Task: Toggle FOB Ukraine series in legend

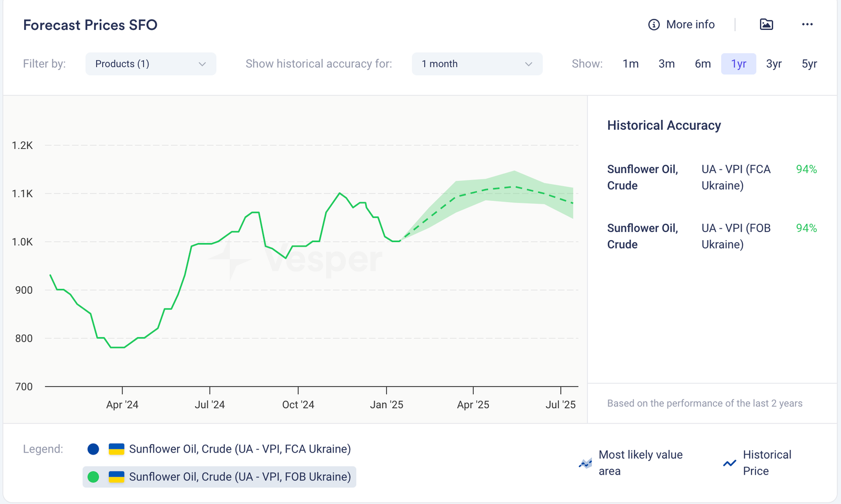Action: pyautogui.click(x=240, y=477)
